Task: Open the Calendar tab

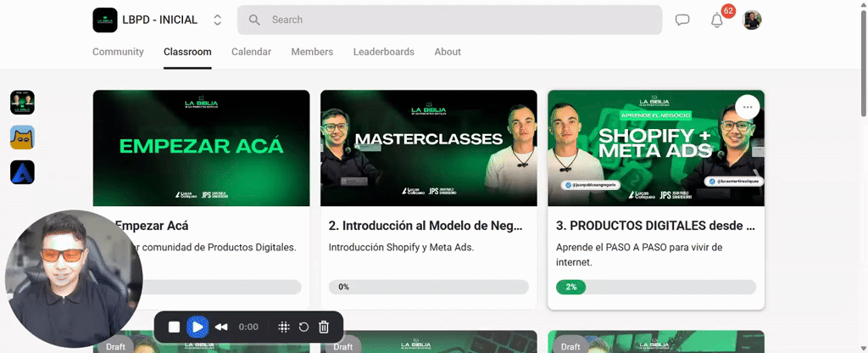Action: point(251,52)
